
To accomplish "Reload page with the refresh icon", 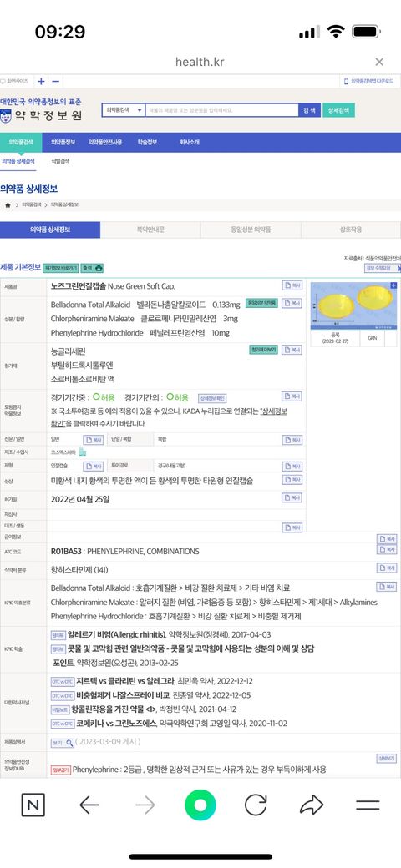I will point(256,805).
